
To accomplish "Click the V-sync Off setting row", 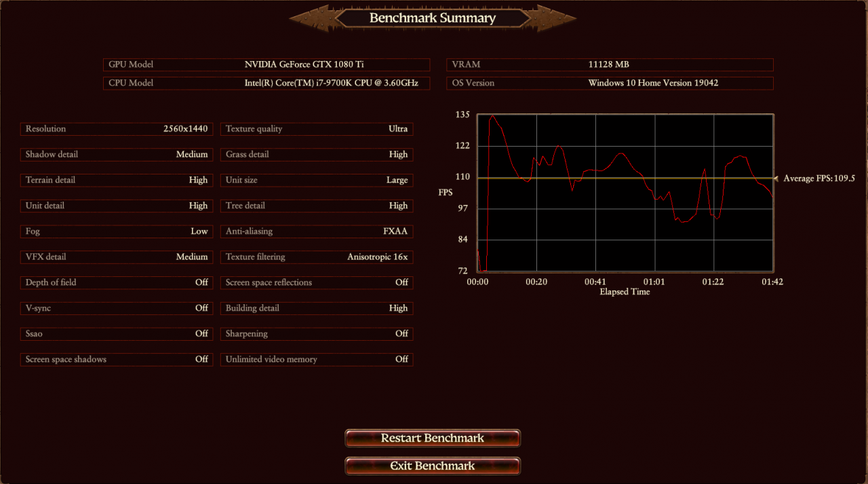I will coord(117,308).
